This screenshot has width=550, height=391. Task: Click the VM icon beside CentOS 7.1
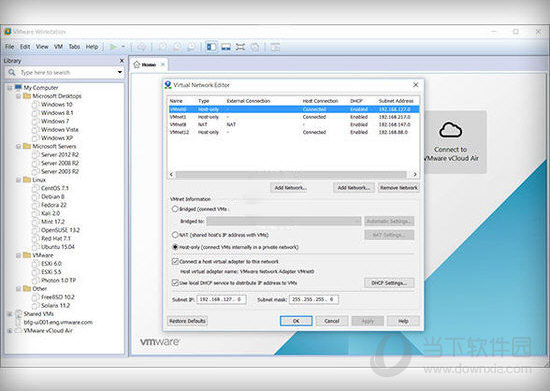point(35,188)
